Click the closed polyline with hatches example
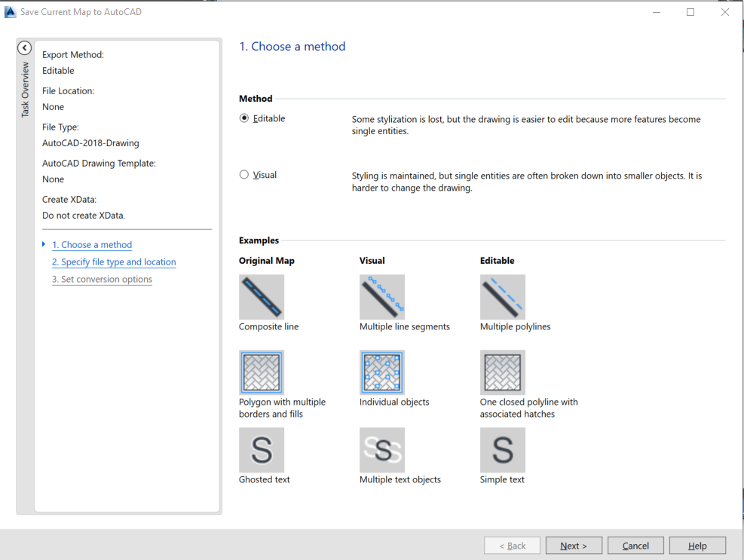 (x=503, y=372)
